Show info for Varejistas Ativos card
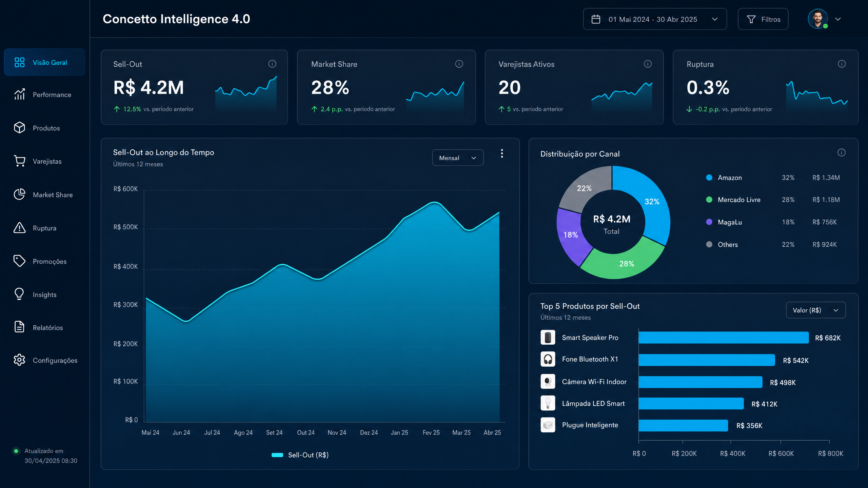 click(x=648, y=64)
